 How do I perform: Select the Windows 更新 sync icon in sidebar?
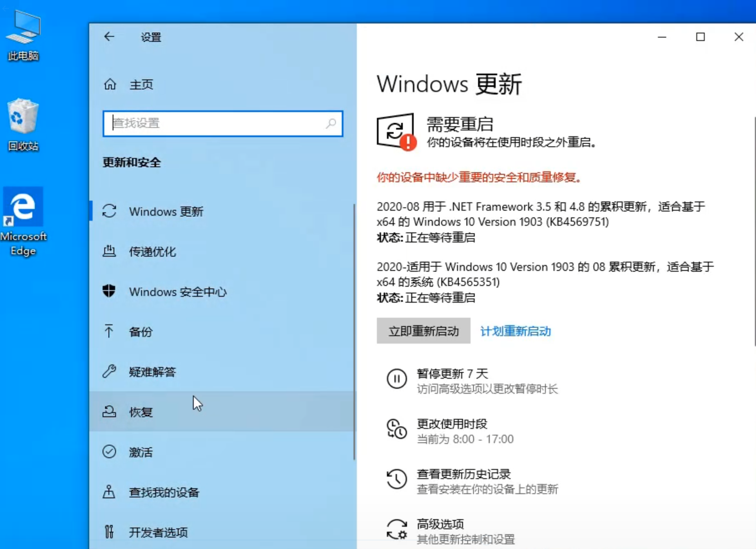[109, 211]
